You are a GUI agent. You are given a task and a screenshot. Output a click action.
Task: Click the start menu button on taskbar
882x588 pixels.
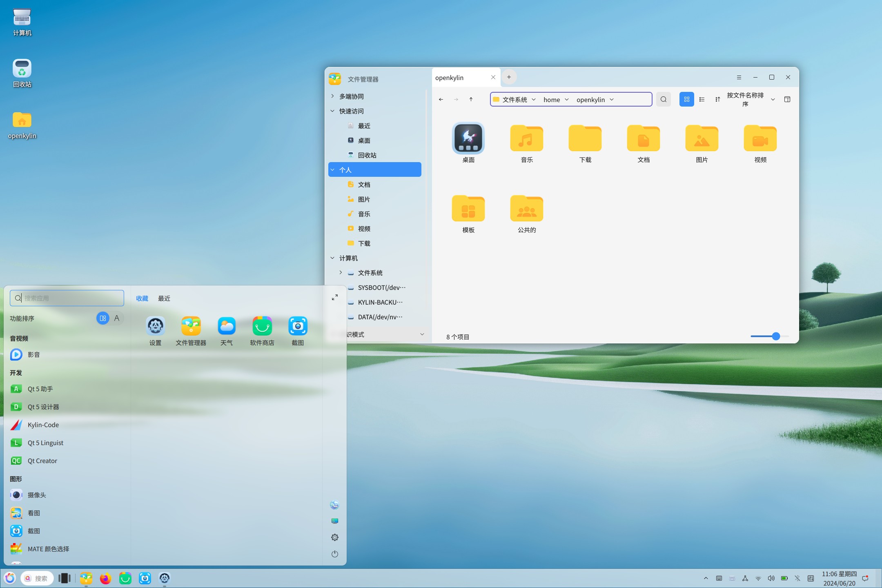point(10,578)
